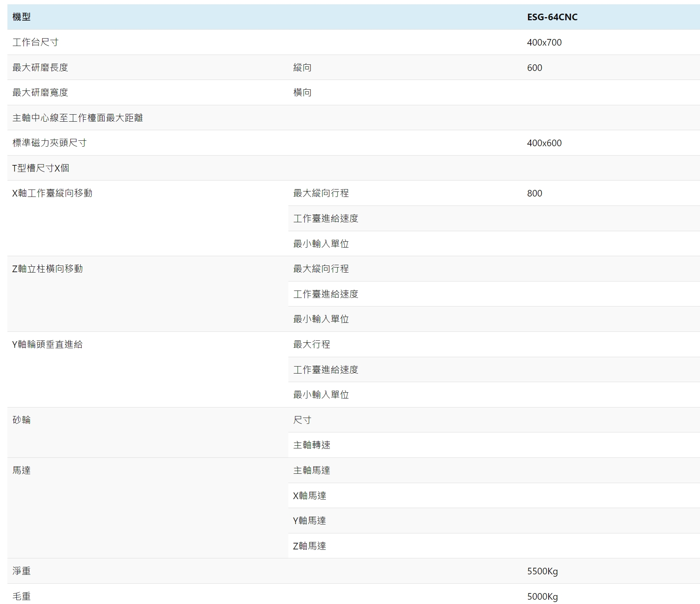700x604 pixels.
Task: Click the 砂輪 group label
Action: [21, 420]
